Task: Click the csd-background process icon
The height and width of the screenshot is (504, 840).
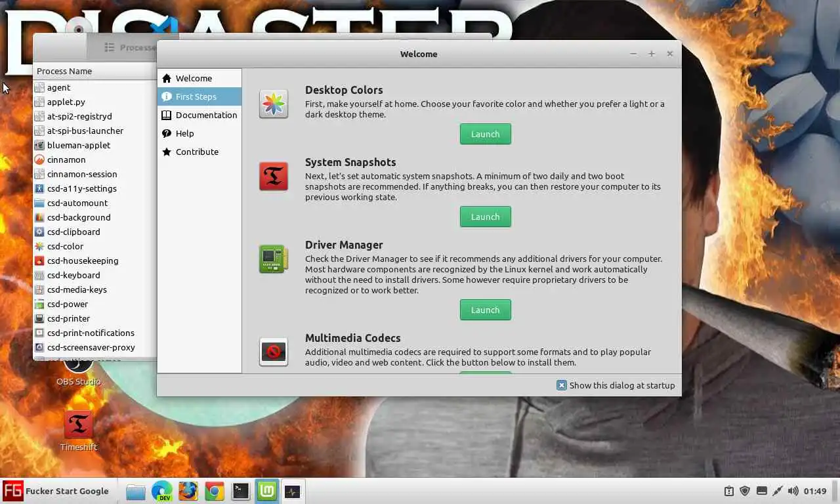Action: tap(39, 217)
